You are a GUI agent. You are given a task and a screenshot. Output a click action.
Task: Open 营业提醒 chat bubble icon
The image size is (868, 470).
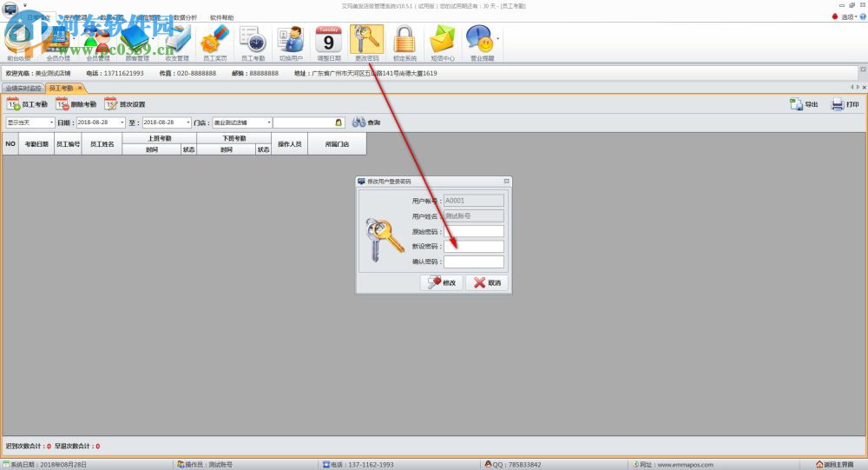[x=479, y=43]
